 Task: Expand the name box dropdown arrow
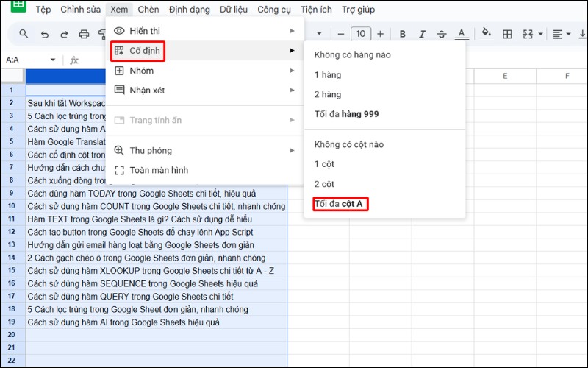53,60
